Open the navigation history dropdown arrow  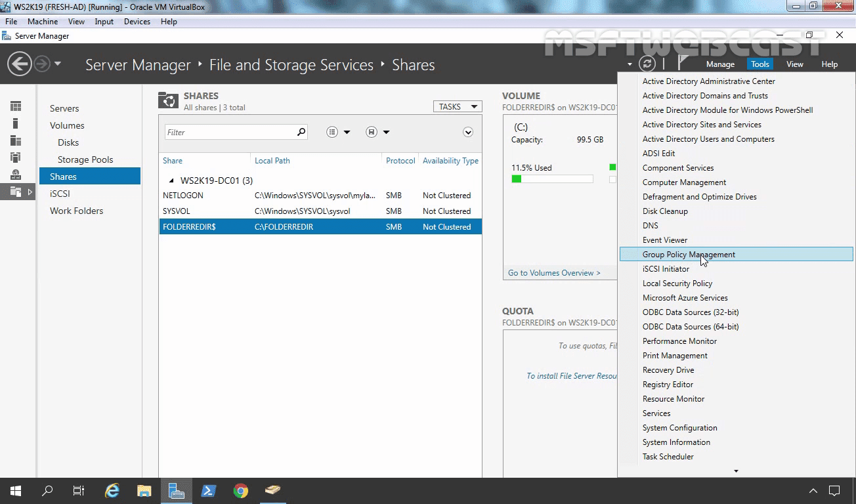(x=58, y=64)
